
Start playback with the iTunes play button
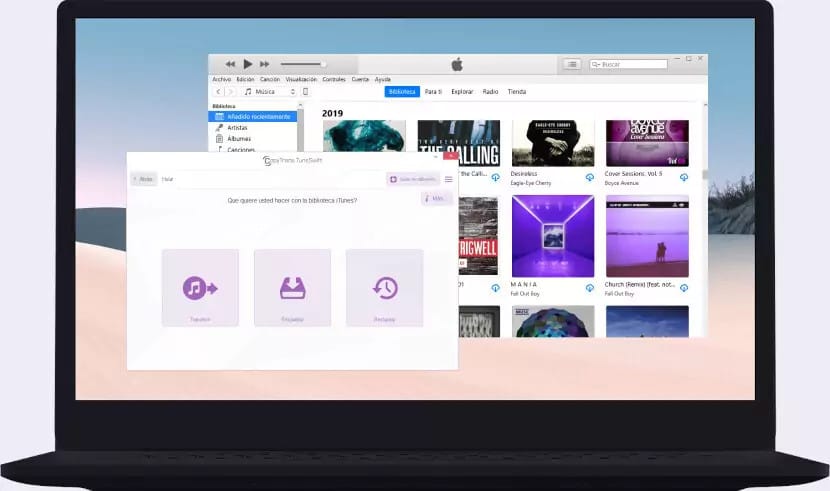click(248, 64)
